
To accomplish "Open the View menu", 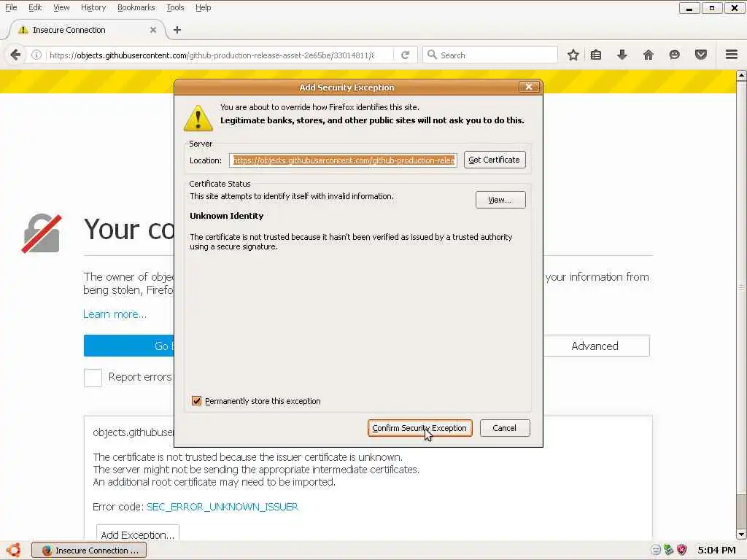I will click(61, 7).
